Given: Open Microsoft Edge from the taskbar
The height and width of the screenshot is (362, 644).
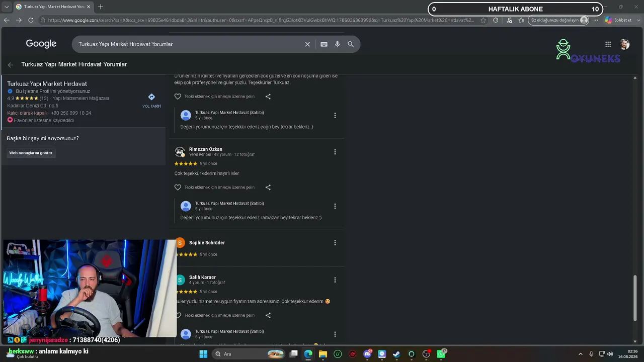Looking at the screenshot, I should tap(308, 354).
